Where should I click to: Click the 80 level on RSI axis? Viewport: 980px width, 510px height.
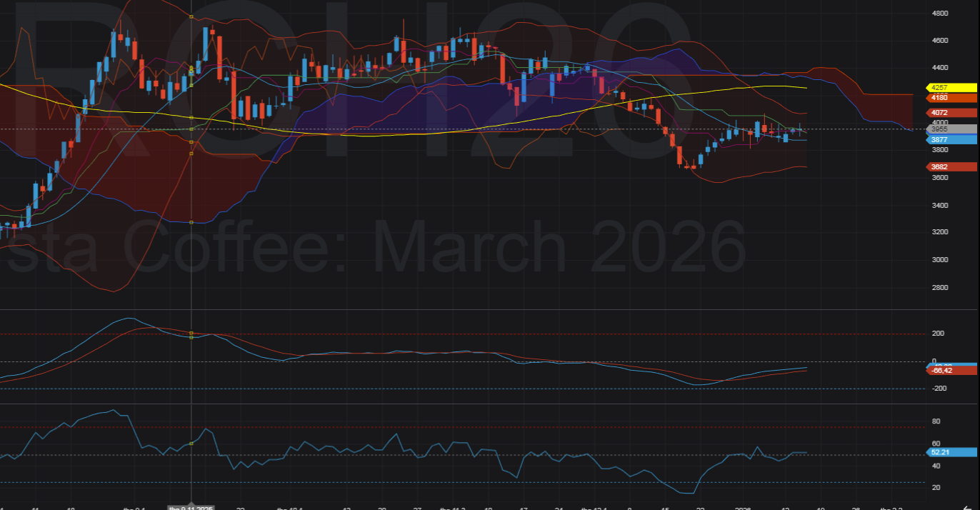click(x=936, y=422)
